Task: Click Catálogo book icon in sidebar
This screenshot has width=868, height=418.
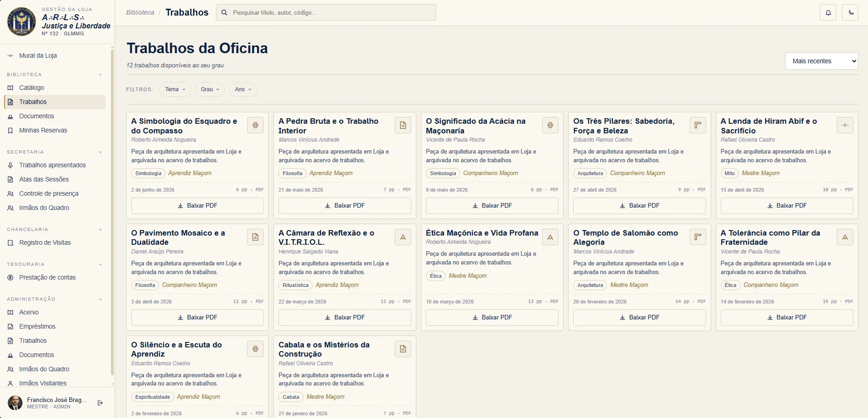Action: (11, 88)
